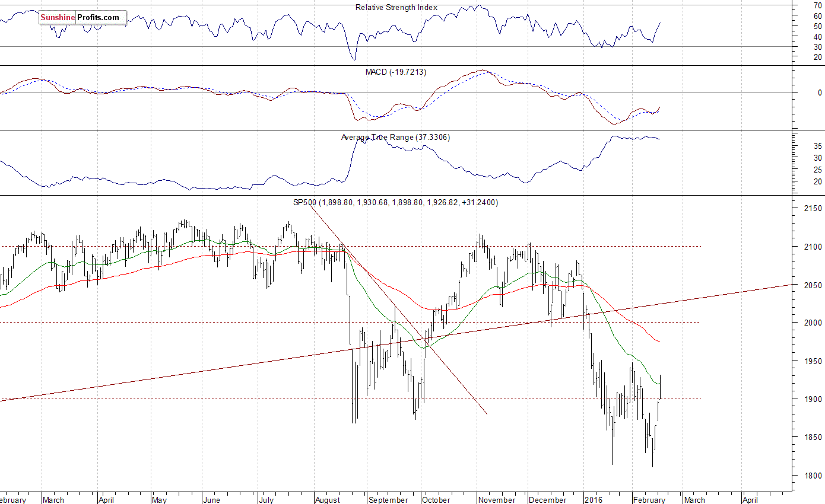This screenshot has height=504, width=825.
Task: Click the March label on time axis
Action: pos(53,500)
